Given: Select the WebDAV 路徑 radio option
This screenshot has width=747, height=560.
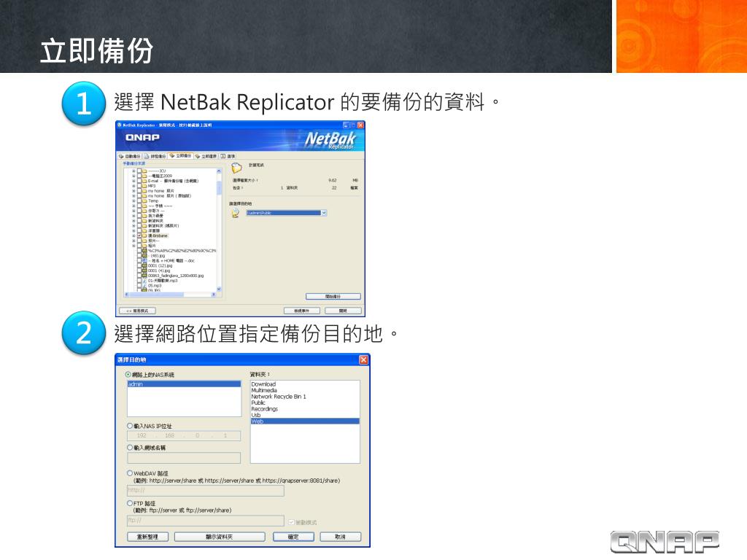Looking at the screenshot, I should tap(130, 473).
